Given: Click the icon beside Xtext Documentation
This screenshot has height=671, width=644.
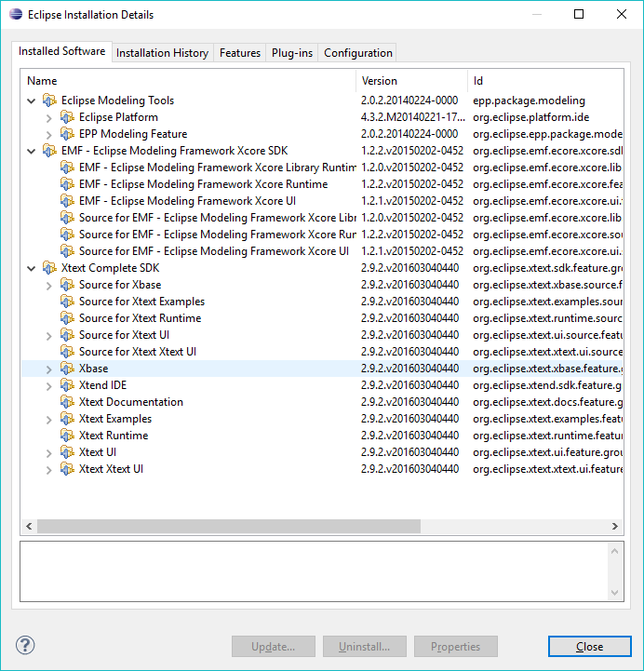Looking at the screenshot, I should coord(67,402).
